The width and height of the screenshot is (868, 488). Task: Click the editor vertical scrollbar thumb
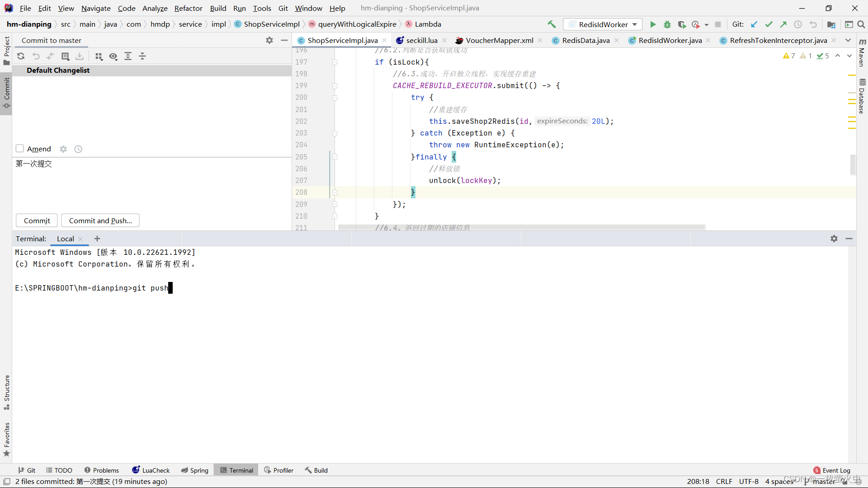point(853,165)
